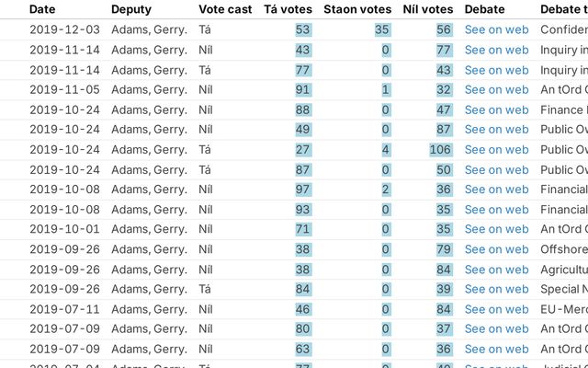Image resolution: width=588 pixels, height=368 pixels.
Task: Select the Special N debate title cell
Action: click(x=563, y=289)
